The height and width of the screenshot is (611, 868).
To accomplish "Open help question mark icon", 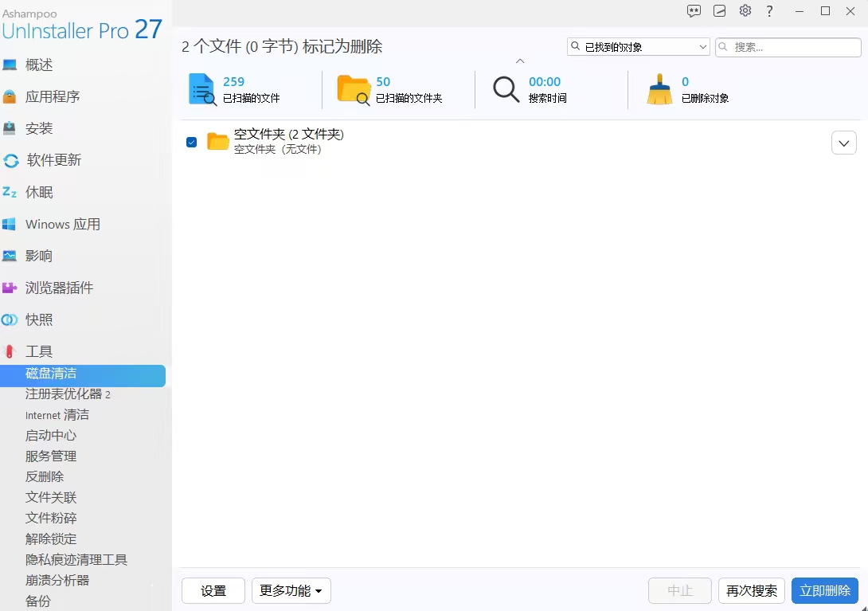I will [769, 11].
